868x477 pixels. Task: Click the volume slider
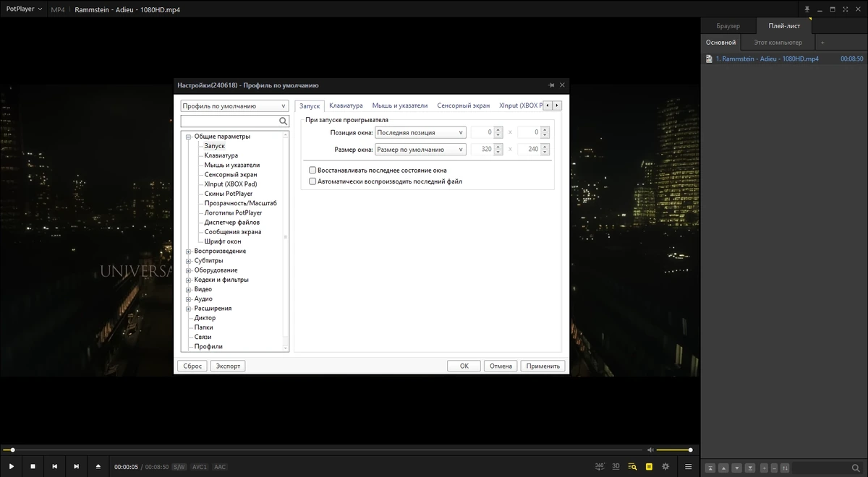pos(674,450)
